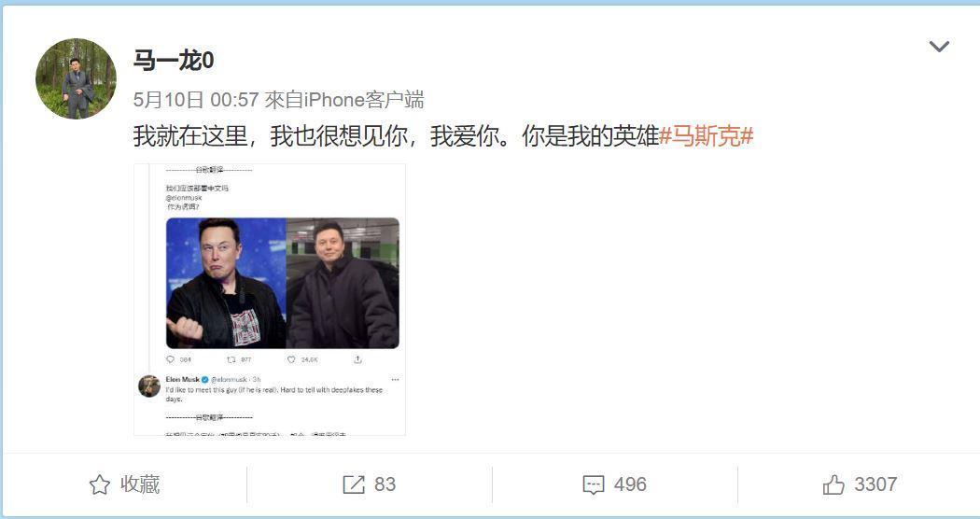The height and width of the screenshot is (519, 980).
Task: Click the star favorite icon
Action: (x=100, y=484)
